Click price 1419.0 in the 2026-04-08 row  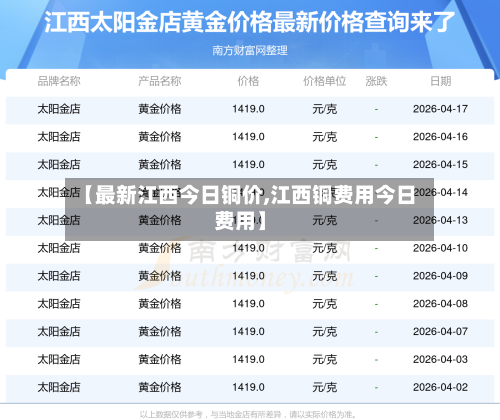click(248, 304)
